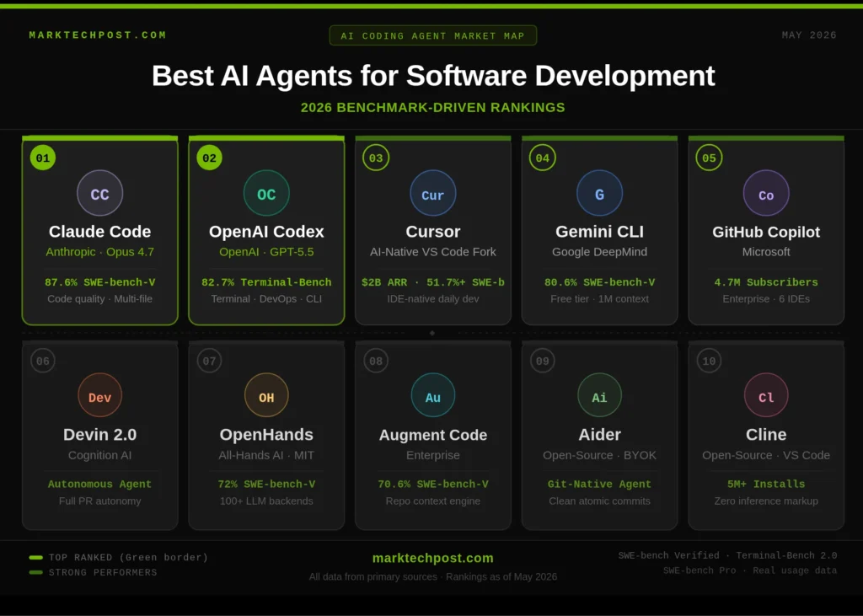Click Clean atomic commits text
The image size is (863, 616).
click(599, 501)
